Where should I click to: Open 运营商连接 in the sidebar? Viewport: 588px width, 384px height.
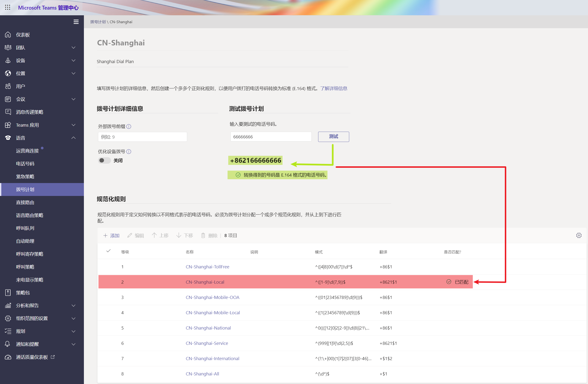27,151
